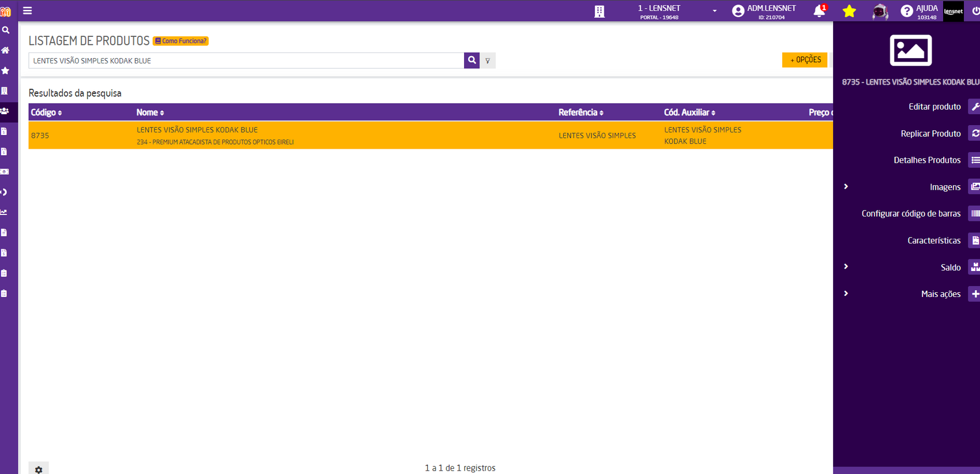
Task: Expand the Saldo submenu chevron
Action: click(846, 267)
